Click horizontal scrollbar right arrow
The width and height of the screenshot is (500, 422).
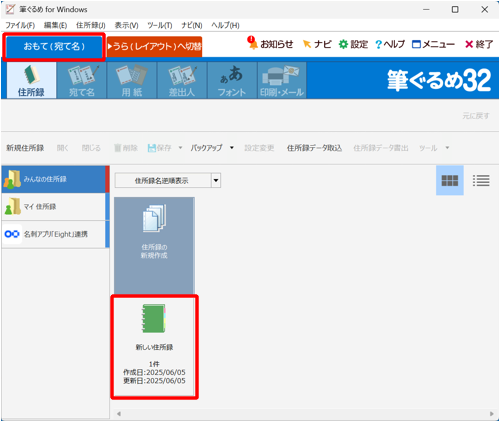pyautogui.click(x=492, y=414)
